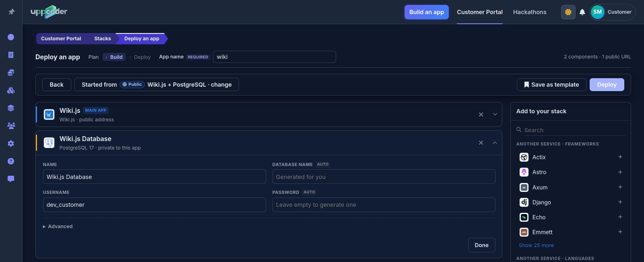Open the cubes sidebar icon
This screenshot has width=644, height=262.
(x=11, y=90)
